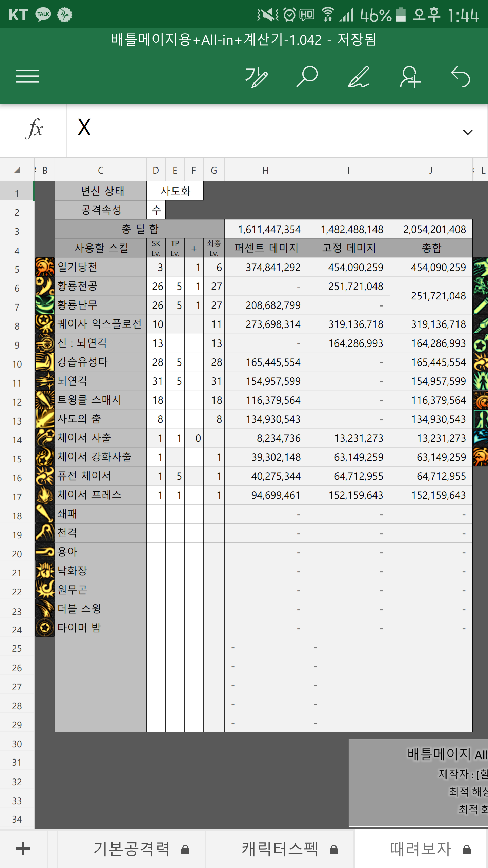488x868 pixels.
Task: Switch to the 캐릭터스펙 sheet tab
Action: (280, 849)
